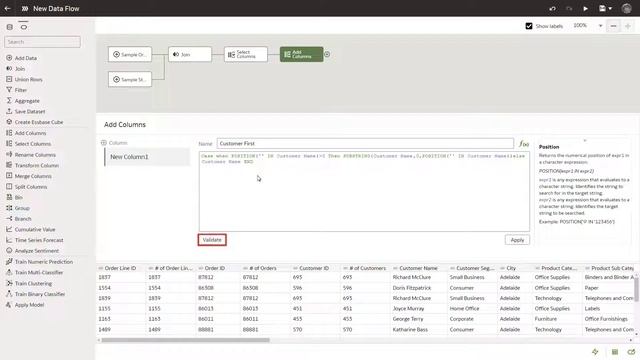Viewport: 640px width, 360px height.
Task: Select the Add Data step
Action: (x=22, y=58)
